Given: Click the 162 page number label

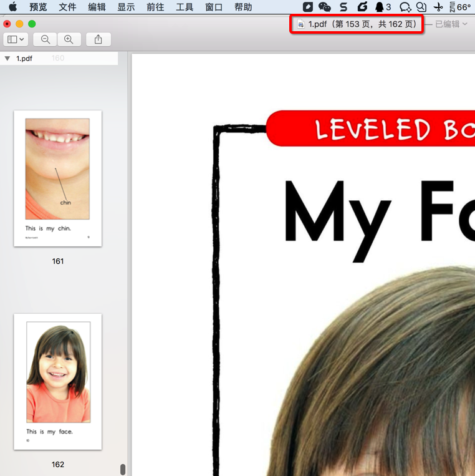Looking at the screenshot, I should pos(57,465).
